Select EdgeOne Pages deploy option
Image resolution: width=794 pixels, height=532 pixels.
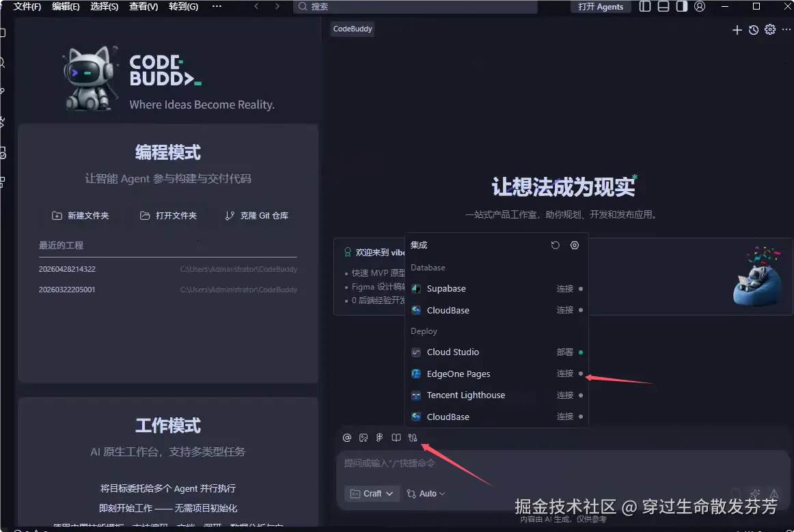point(458,374)
